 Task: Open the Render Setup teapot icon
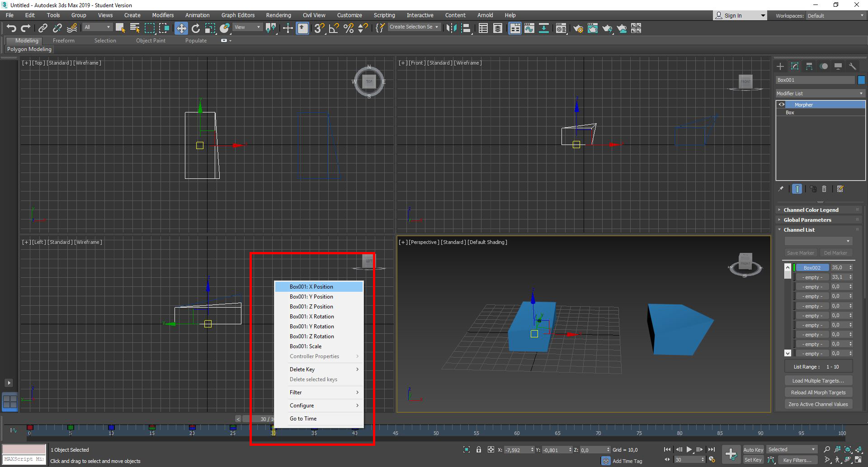[x=578, y=28]
